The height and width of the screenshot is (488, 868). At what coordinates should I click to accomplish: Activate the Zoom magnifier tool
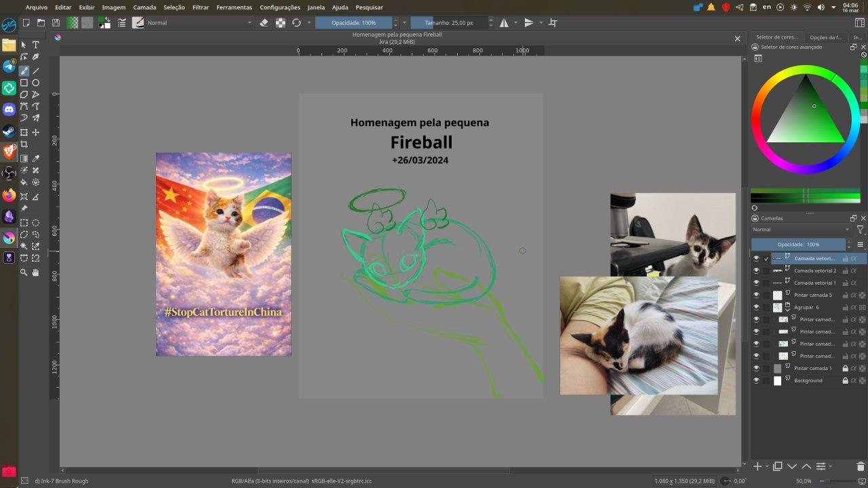[x=24, y=272]
